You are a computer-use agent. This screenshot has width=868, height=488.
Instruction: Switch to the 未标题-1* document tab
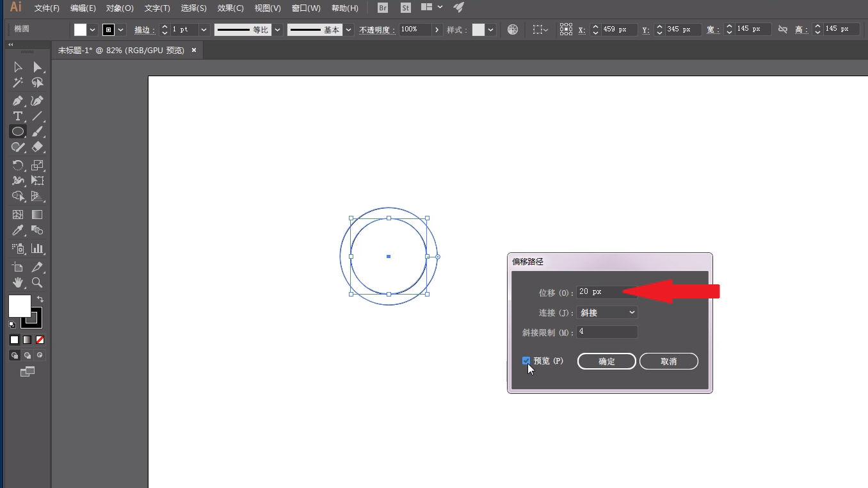click(x=120, y=50)
